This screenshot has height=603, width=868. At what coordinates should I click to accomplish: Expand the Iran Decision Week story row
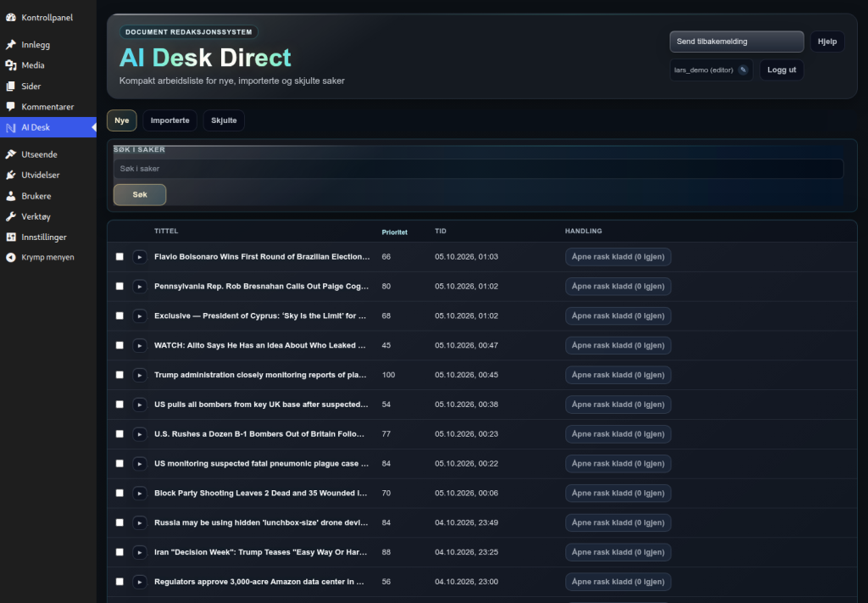pyautogui.click(x=140, y=552)
